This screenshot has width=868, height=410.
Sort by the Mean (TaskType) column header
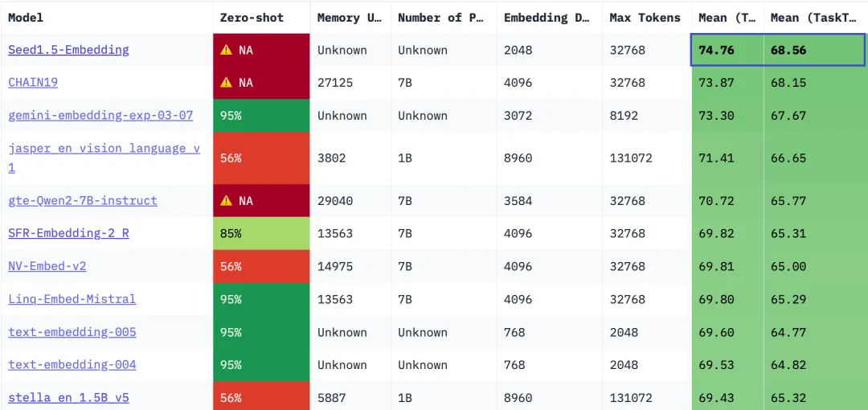pos(813,18)
